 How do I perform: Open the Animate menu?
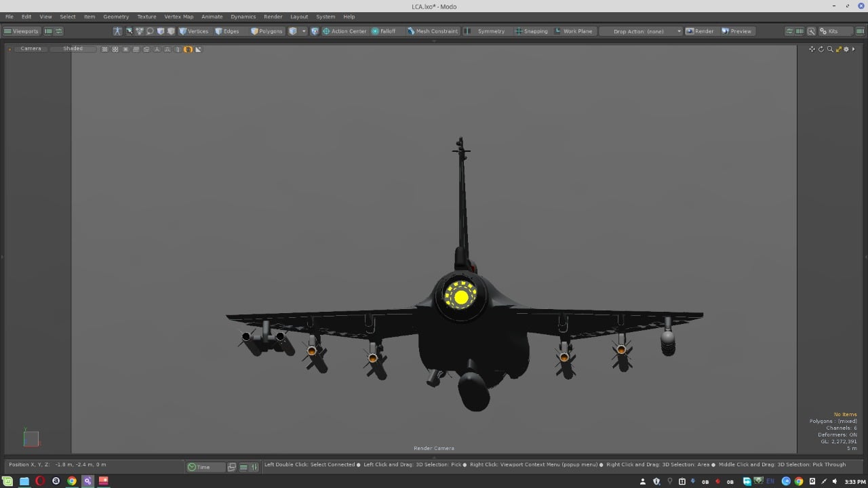(212, 16)
